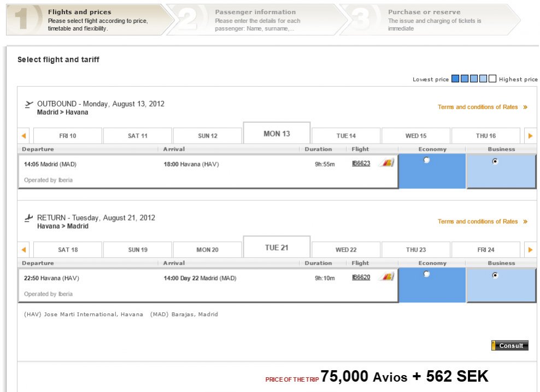Click the outbound airplane takeoff icon
Image resolution: width=540 pixels, height=392 pixels.
(29, 104)
